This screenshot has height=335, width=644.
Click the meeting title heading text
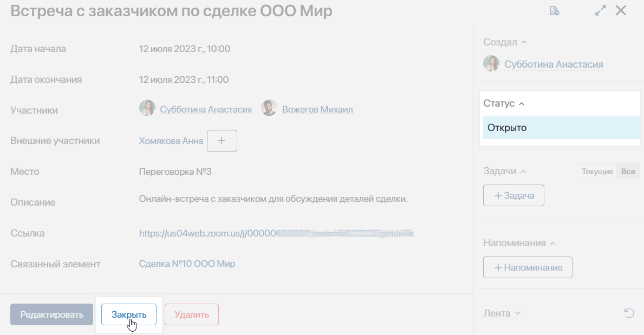[x=171, y=11]
